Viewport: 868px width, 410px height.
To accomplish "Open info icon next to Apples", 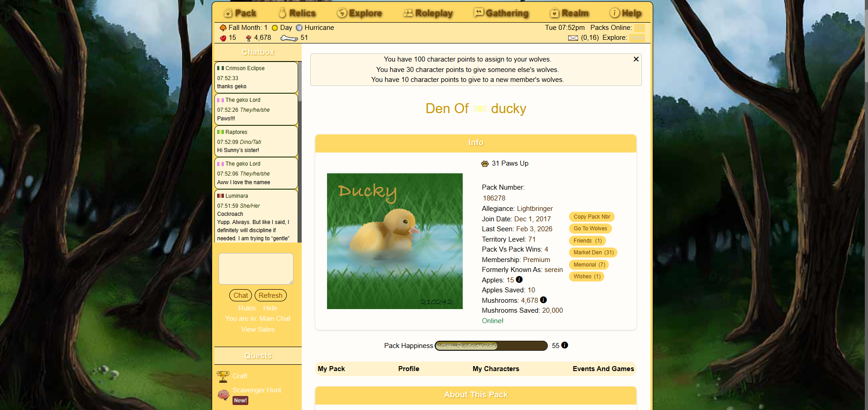I will point(519,280).
